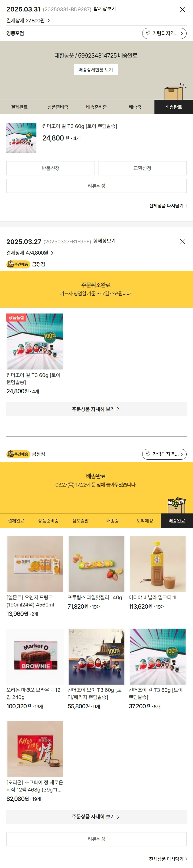Select the 점포출발 delivery status tab
The height and width of the screenshot is (868, 193).
[80, 521]
